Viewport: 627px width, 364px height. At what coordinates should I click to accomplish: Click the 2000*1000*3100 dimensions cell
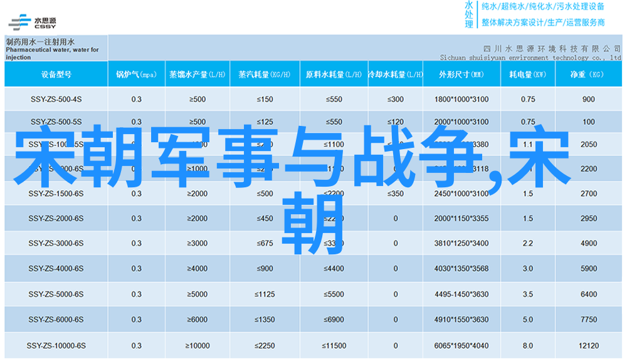[x=461, y=122]
